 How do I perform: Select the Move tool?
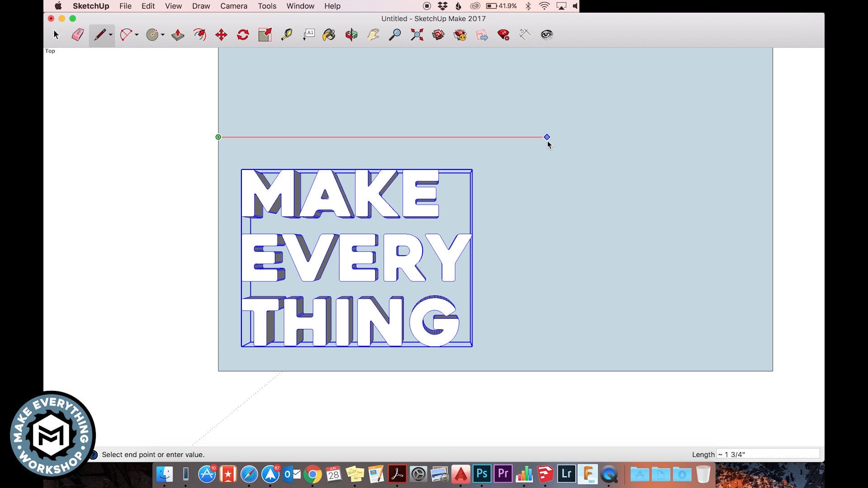(x=221, y=35)
